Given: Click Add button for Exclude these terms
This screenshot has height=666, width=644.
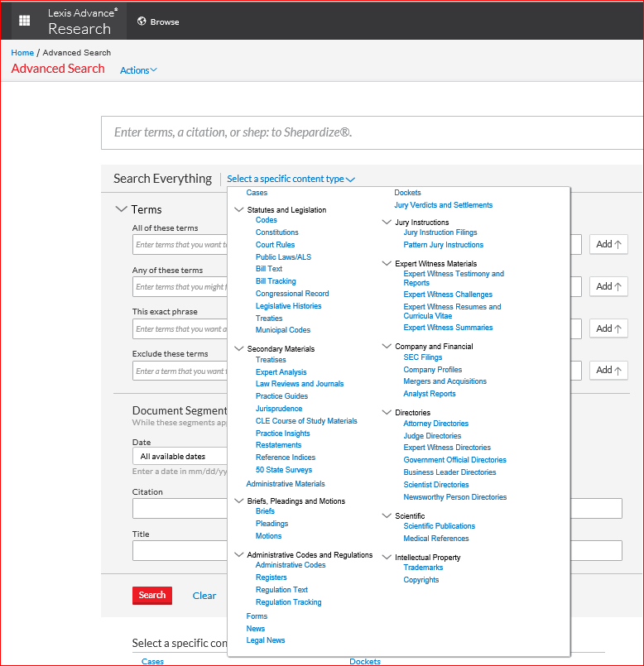Looking at the screenshot, I should (x=608, y=370).
